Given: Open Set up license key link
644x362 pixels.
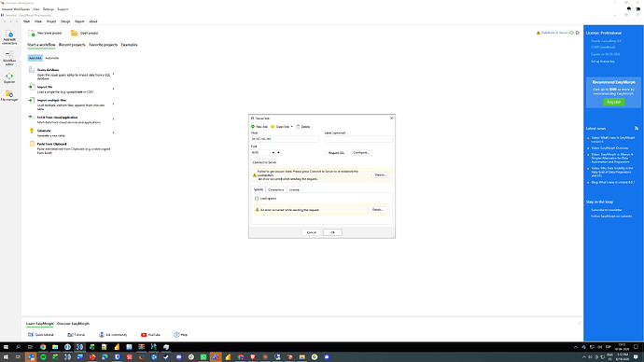Looking at the screenshot, I should [x=603, y=62].
